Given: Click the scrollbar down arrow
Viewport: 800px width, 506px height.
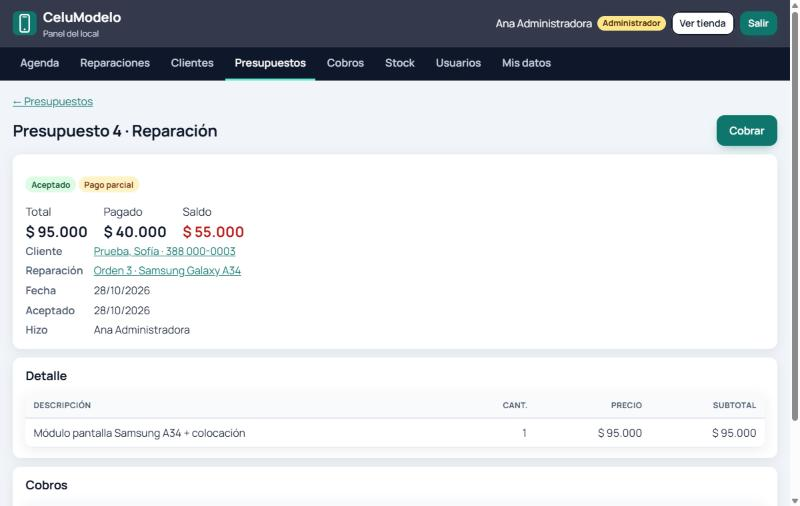Looking at the screenshot, I should coord(794,501).
